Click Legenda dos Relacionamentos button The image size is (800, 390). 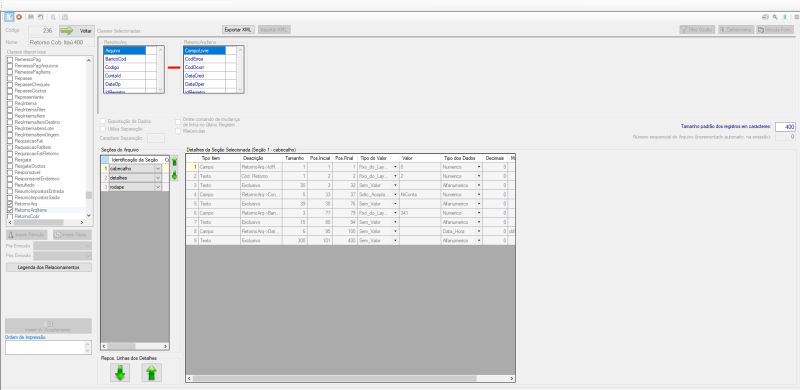tap(48, 267)
